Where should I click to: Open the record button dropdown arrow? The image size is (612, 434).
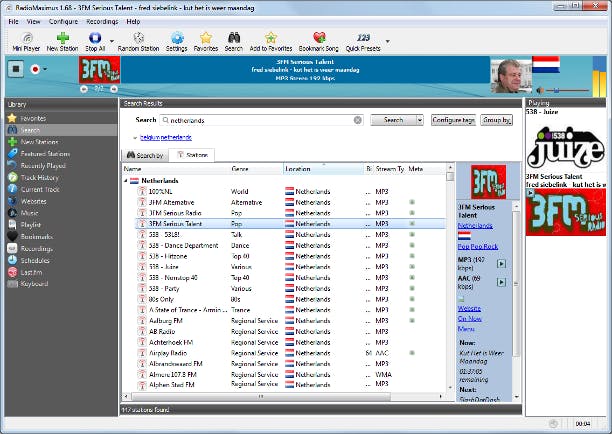tap(45, 69)
